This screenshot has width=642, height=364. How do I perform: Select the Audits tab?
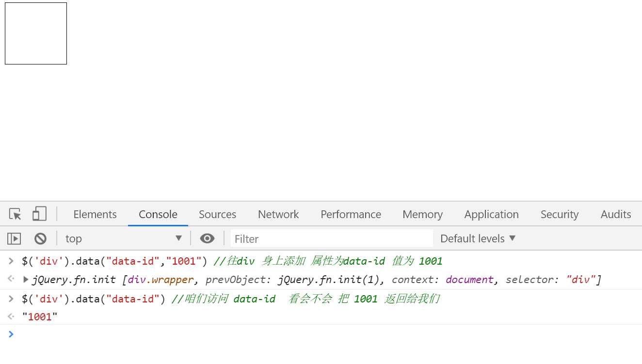[616, 214]
